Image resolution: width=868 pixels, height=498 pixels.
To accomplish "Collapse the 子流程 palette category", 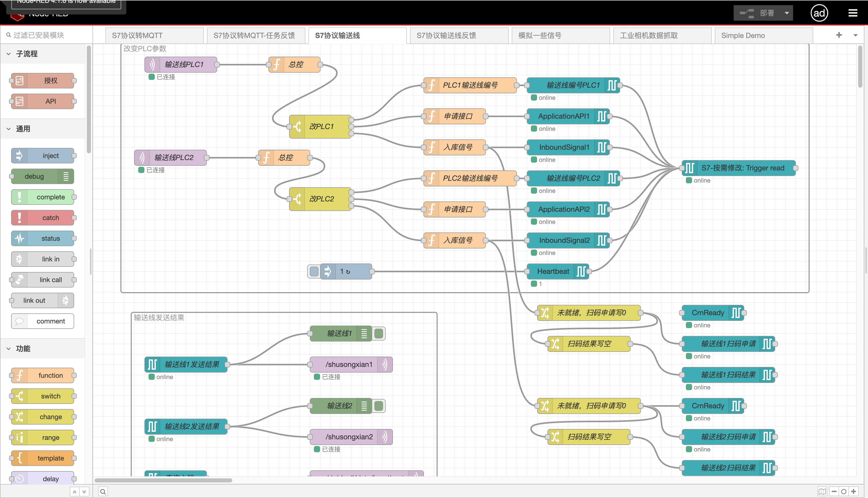I will [x=43, y=54].
